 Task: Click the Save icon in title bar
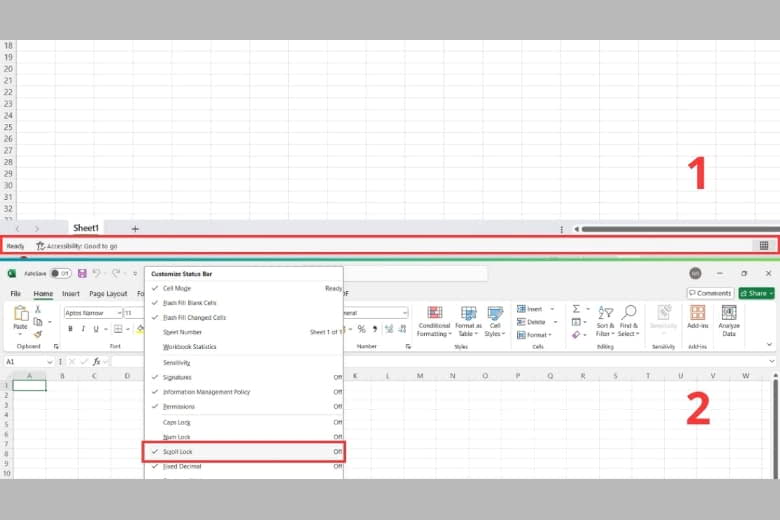[81, 273]
